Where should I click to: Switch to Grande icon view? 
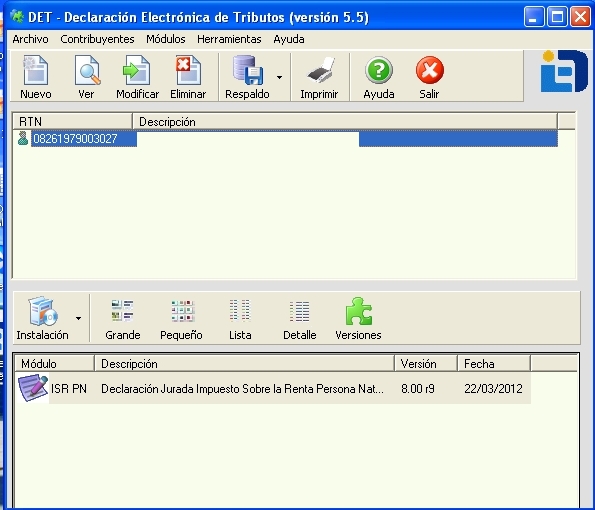pyautogui.click(x=122, y=311)
